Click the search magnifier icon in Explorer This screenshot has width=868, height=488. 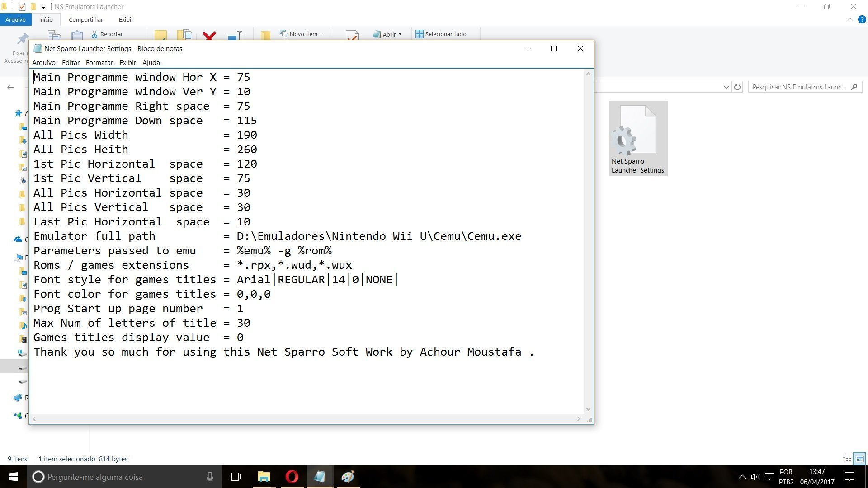[x=854, y=87]
